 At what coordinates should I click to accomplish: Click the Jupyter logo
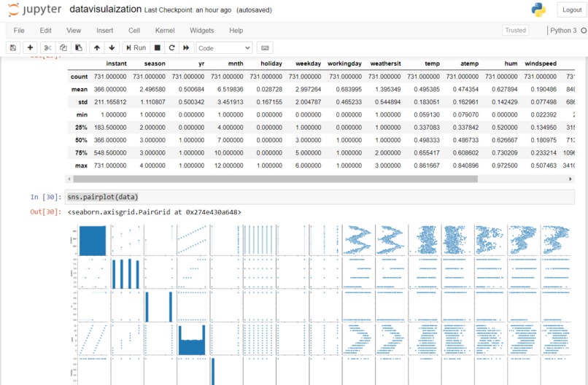point(34,9)
